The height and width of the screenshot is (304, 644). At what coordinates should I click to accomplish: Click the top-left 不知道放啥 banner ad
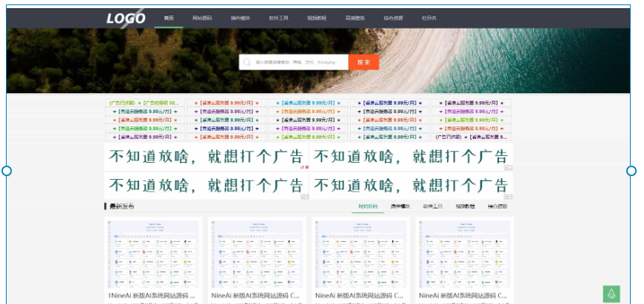[x=206, y=157]
